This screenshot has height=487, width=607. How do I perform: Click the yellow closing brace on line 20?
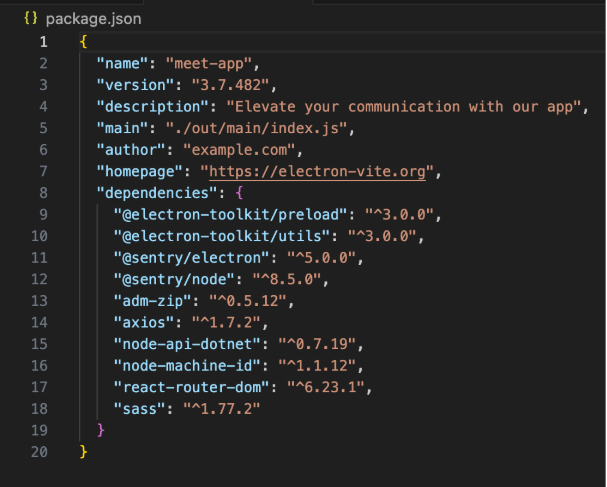coord(83,452)
